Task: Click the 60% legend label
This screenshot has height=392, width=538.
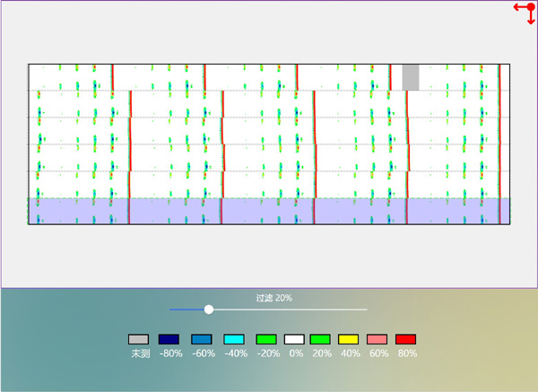Action: click(x=378, y=353)
